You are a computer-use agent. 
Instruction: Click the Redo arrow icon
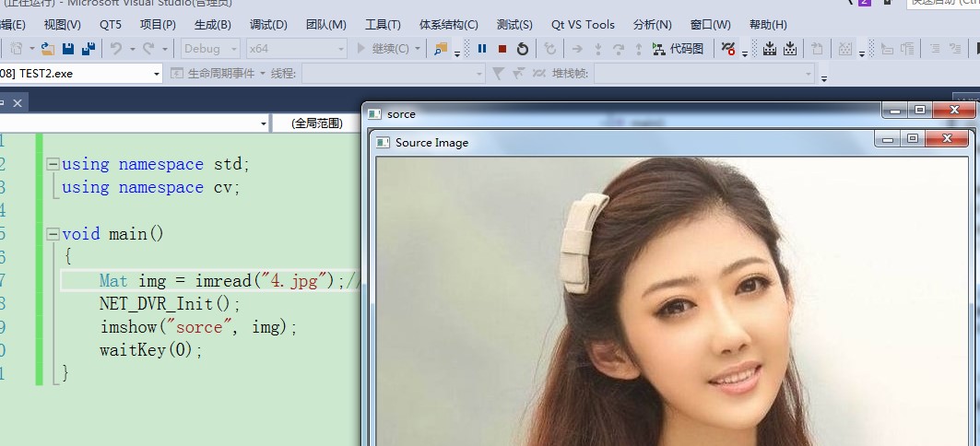[x=148, y=49]
